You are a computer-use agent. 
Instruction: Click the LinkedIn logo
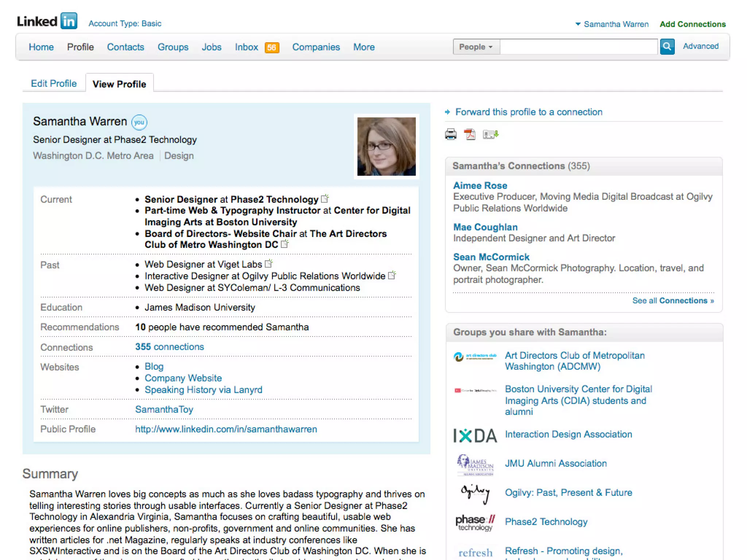pyautogui.click(x=47, y=21)
